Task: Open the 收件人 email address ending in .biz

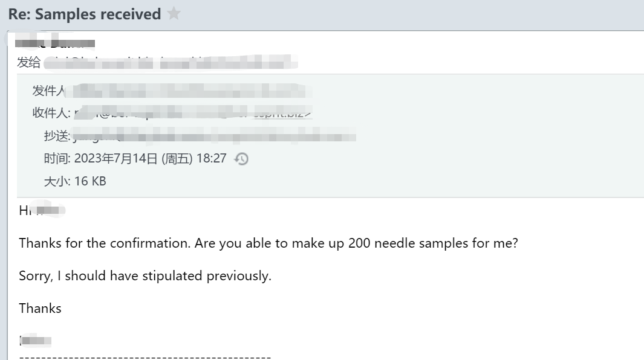Action: coord(193,113)
